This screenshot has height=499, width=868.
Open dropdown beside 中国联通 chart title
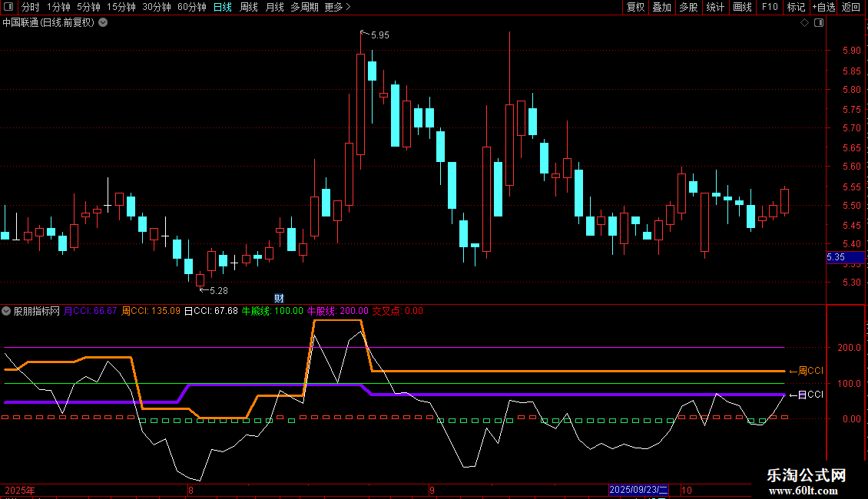pyautogui.click(x=103, y=23)
